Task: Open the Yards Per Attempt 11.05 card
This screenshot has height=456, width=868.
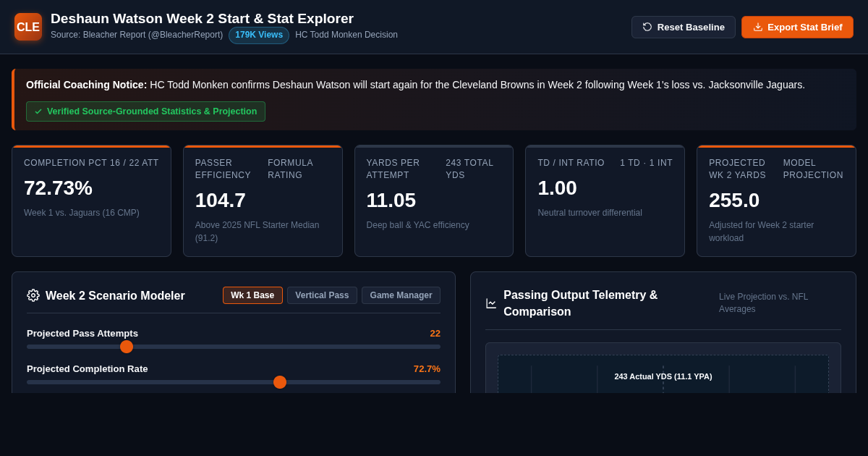Action: pyautogui.click(x=434, y=201)
